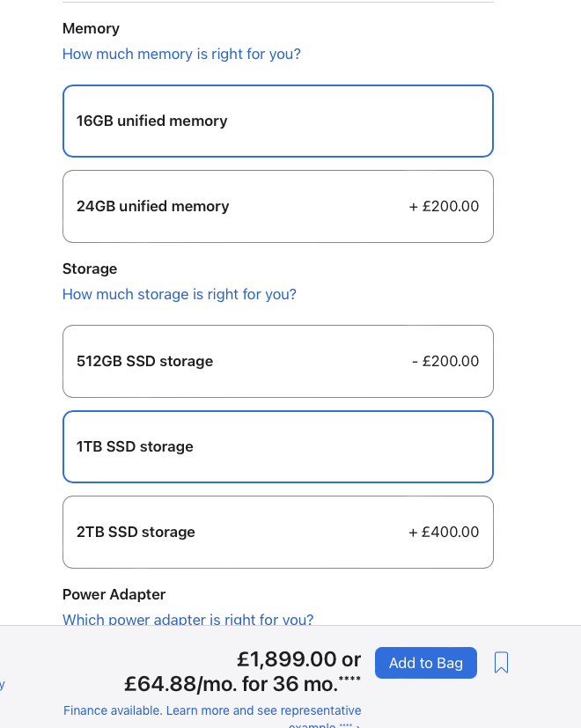Choose 1TB SSD storage option
The image size is (581, 728).
click(277, 447)
